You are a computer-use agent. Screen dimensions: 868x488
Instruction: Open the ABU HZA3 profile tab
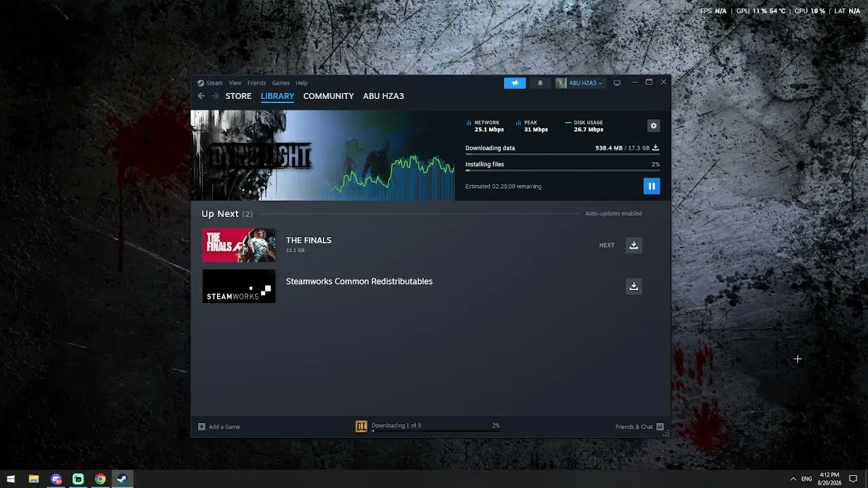pyautogui.click(x=384, y=96)
